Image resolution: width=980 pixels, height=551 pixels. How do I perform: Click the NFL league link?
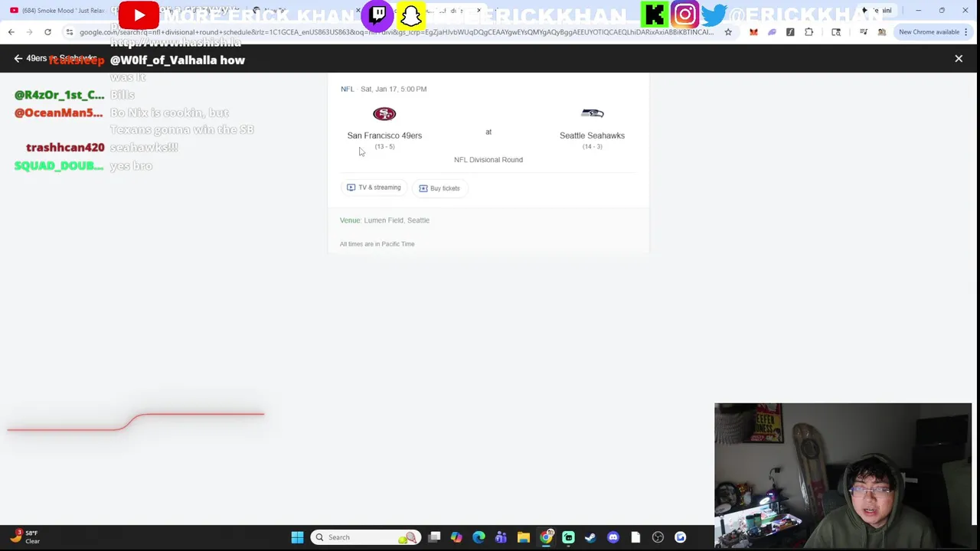coord(347,89)
